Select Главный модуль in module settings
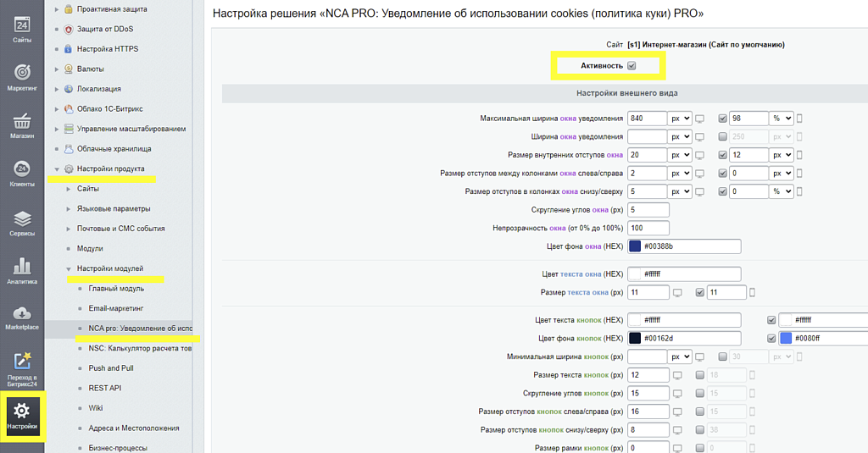868x453 pixels. pos(115,289)
